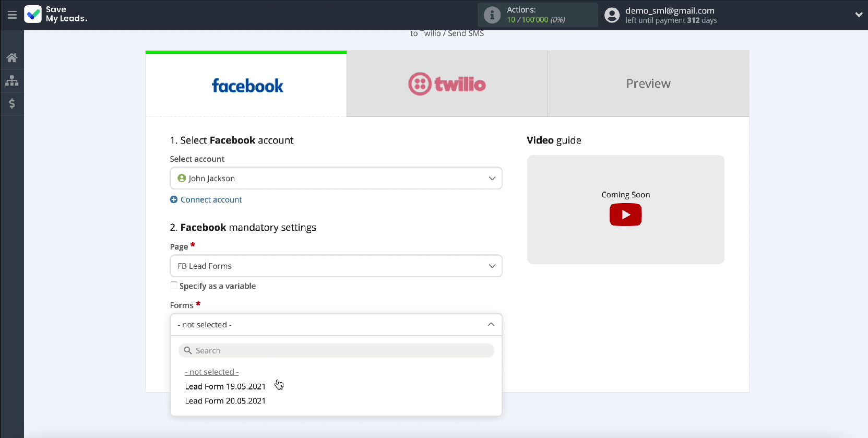Open the Home sidebar icon
The image size is (868, 438).
[x=12, y=57]
